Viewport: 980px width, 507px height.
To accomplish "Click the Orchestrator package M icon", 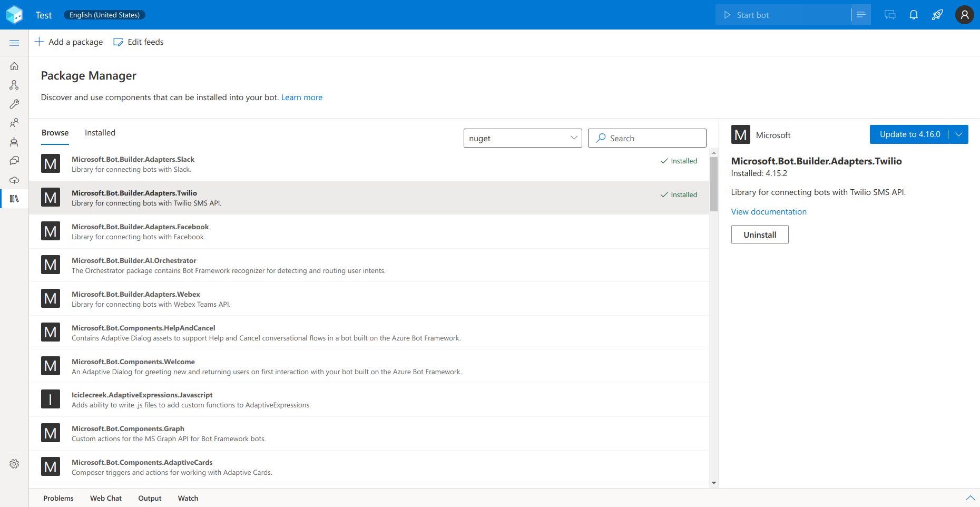I will pyautogui.click(x=51, y=265).
